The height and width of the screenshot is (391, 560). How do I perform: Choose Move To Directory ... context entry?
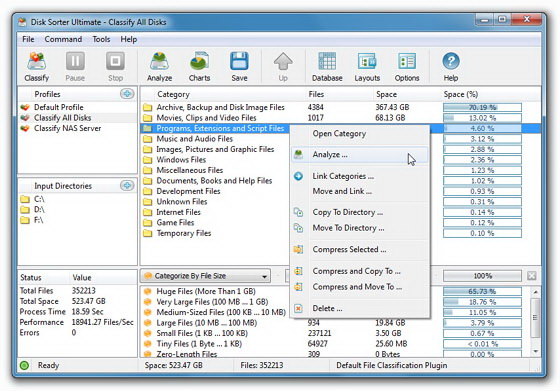pyautogui.click(x=360, y=228)
